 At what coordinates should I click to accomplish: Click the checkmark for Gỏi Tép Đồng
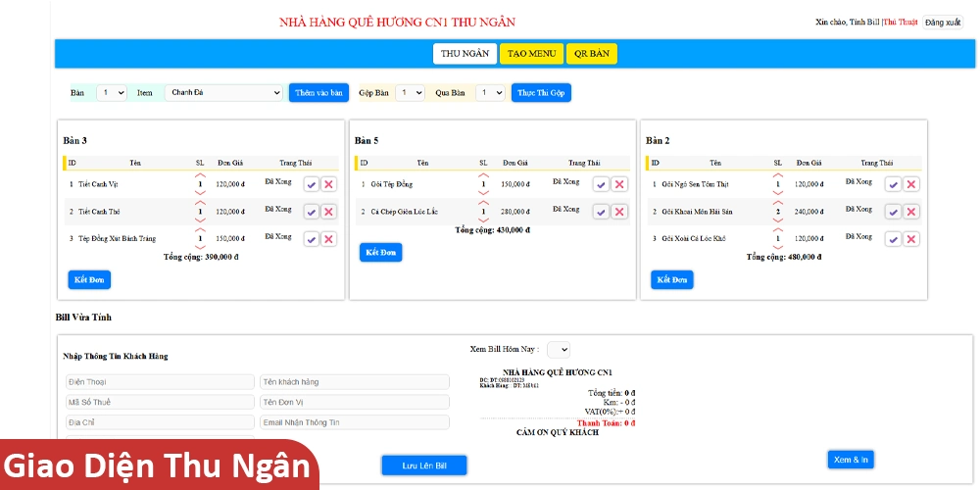601,184
